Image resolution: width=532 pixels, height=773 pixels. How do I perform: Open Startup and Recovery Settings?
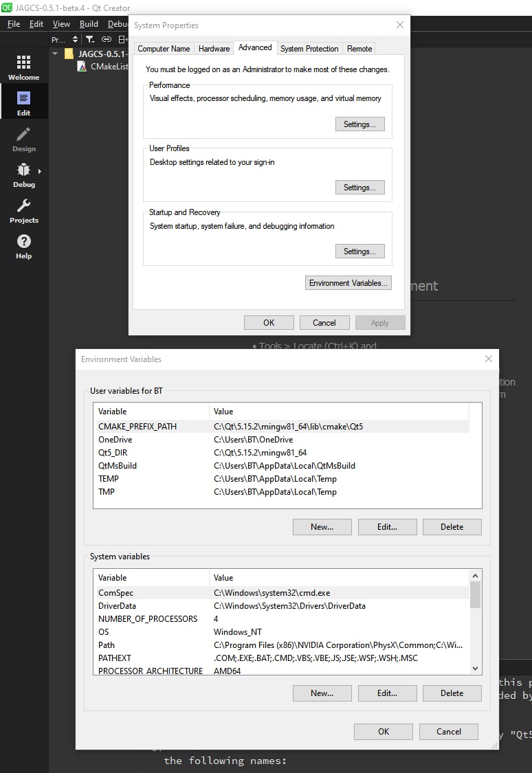tap(360, 251)
